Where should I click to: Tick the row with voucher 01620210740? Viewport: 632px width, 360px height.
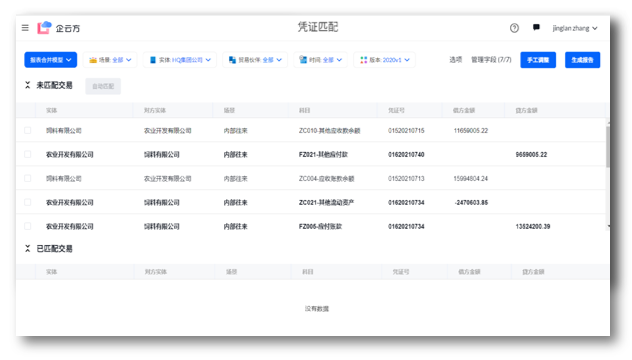tap(27, 154)
